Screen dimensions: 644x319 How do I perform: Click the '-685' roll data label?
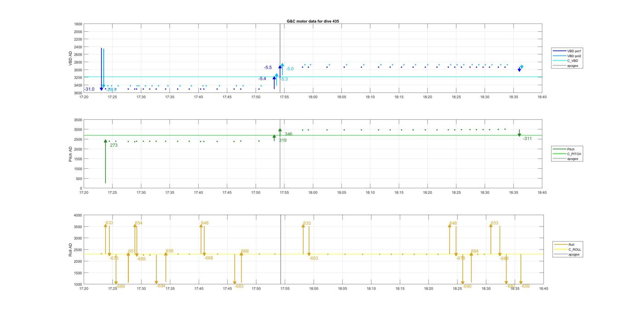click(141, 259)
